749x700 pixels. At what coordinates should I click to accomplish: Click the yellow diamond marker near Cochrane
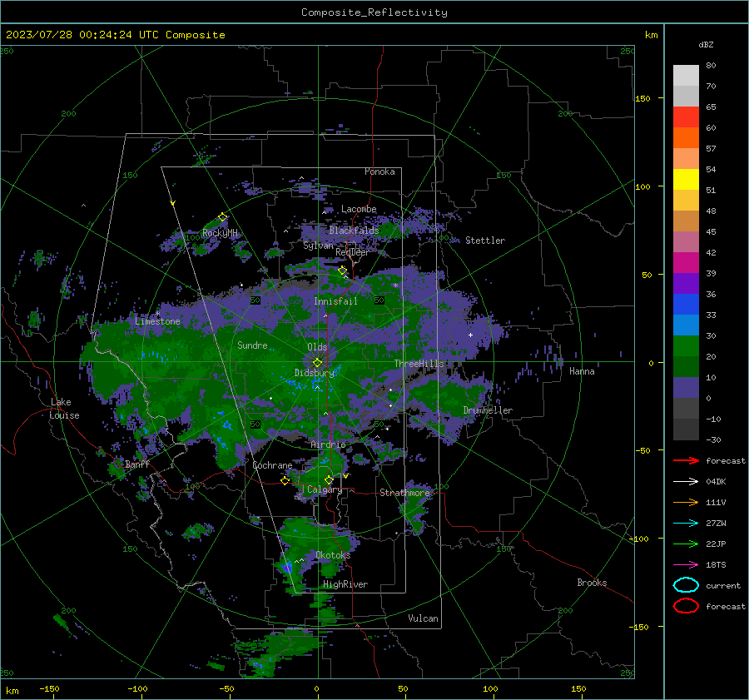pyautogui.click(x=285, y=480)
